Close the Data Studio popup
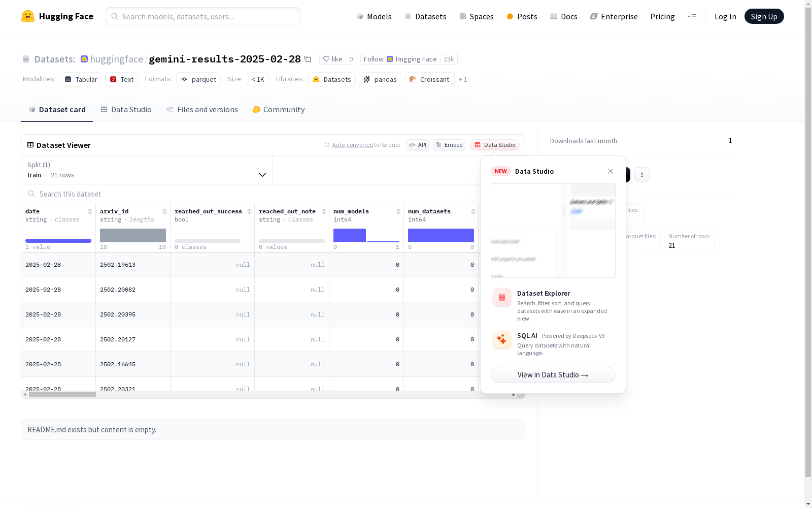 point(611,171)
